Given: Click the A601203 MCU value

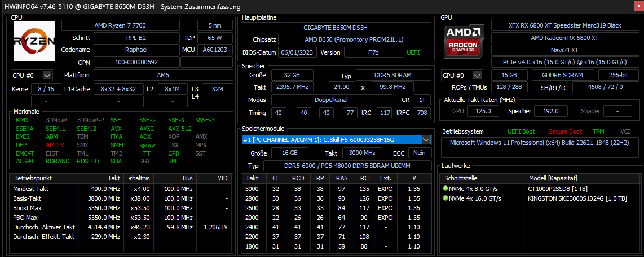Looking at the screenshot, I should (x=215, y=50).
